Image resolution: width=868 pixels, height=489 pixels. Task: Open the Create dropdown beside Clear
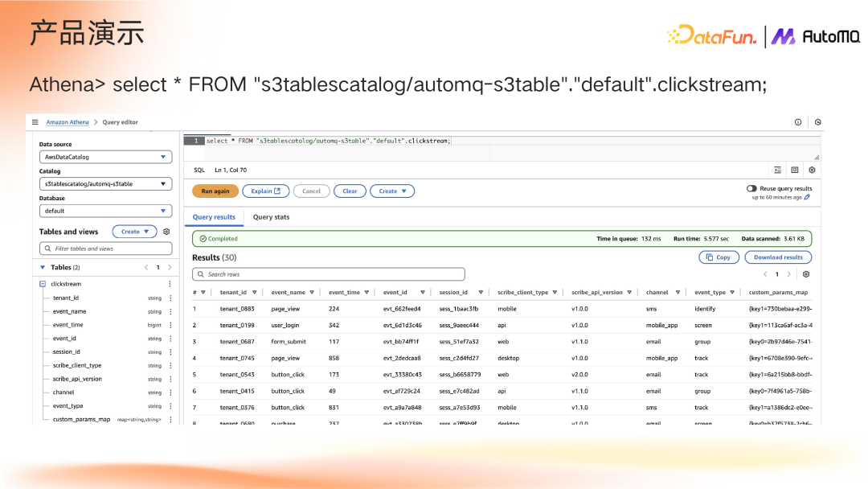point(392,191)
